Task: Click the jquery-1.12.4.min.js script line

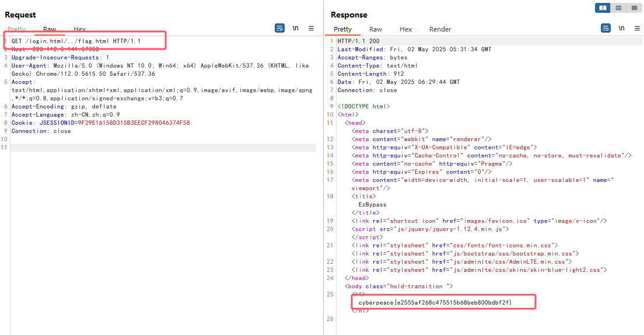Action: 430,229
